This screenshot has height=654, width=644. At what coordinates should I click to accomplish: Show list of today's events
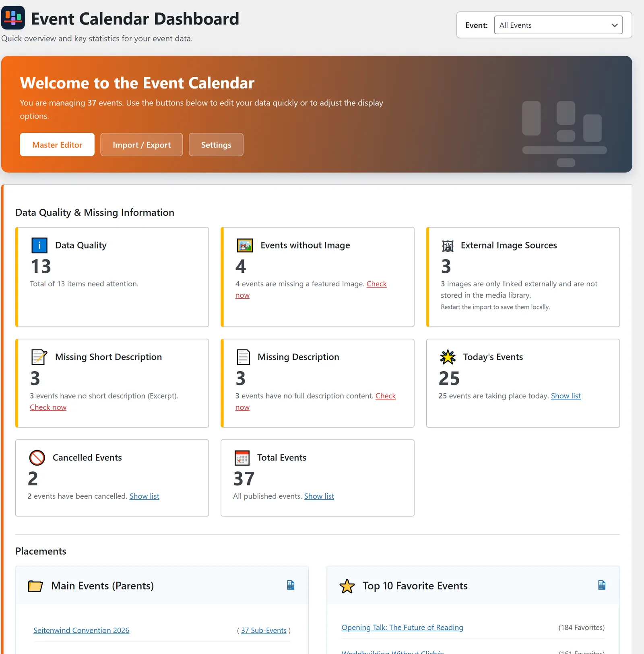(x=566, y=396)
